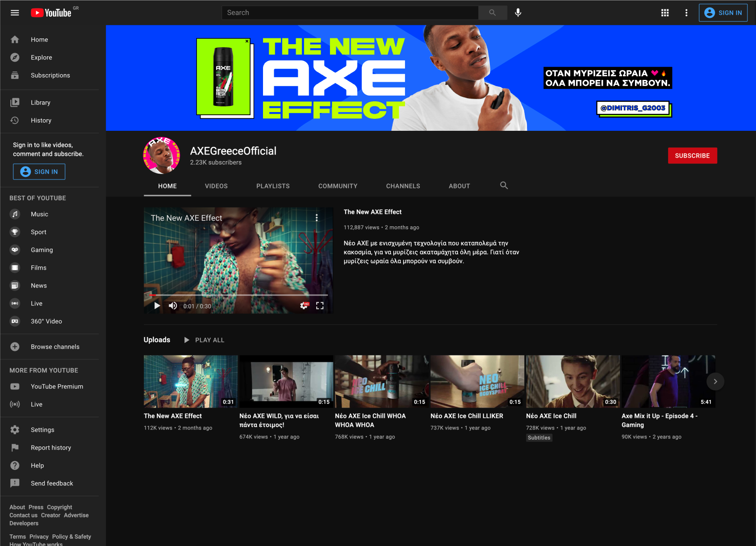Search within the channel using magnifier
Image resolution: width=756 pixels, height=546 pixels.
click(x=504, y=185)
